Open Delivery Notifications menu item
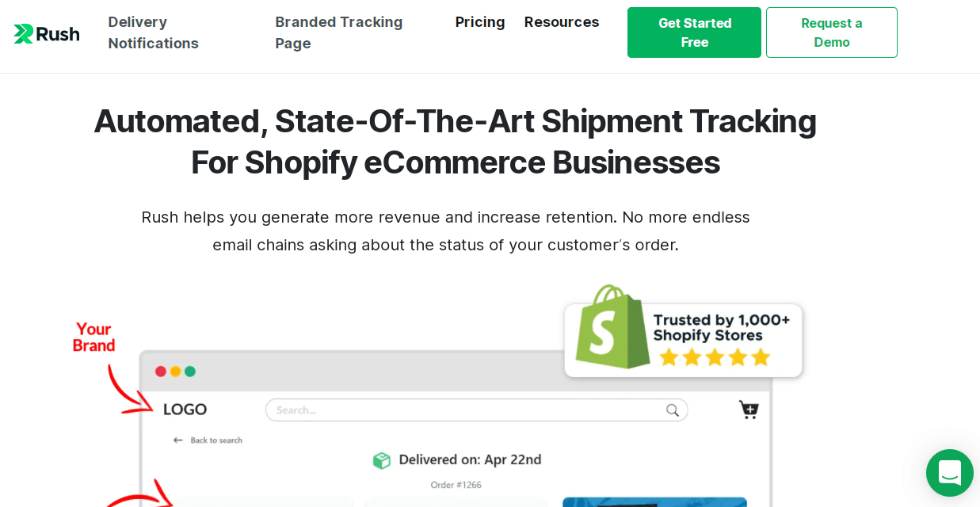 pyautogui.click(x=153, y=32)
